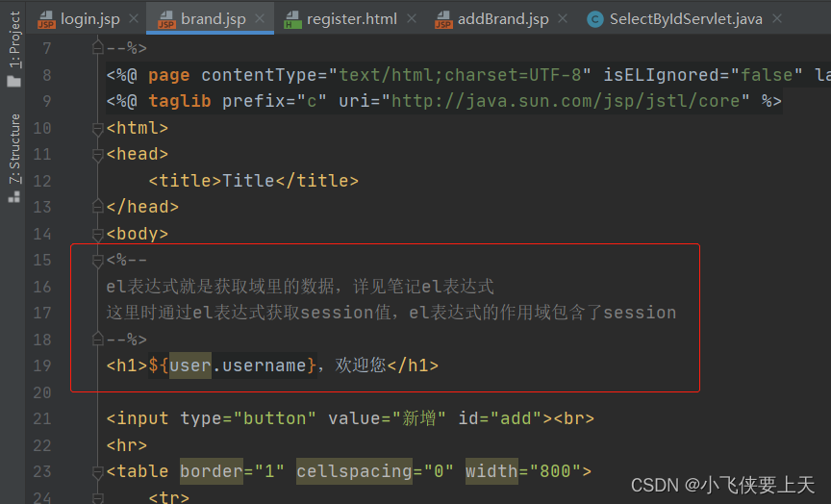Click the Structure panel icon in sidebar
831x504 pixels.
(x=14, y=197)
